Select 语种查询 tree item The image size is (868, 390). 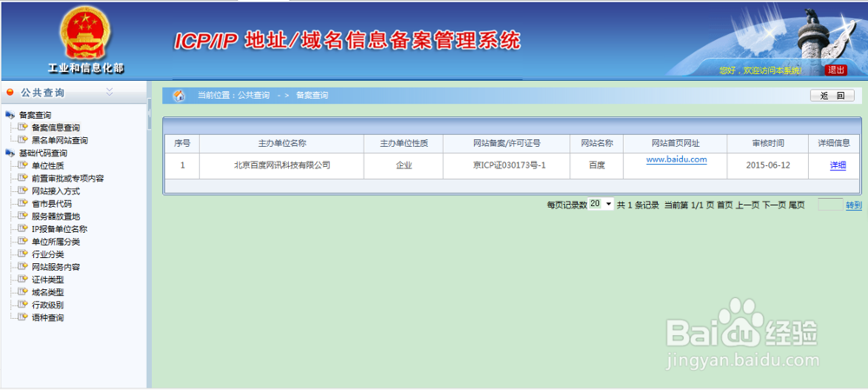tap(48, 318)
